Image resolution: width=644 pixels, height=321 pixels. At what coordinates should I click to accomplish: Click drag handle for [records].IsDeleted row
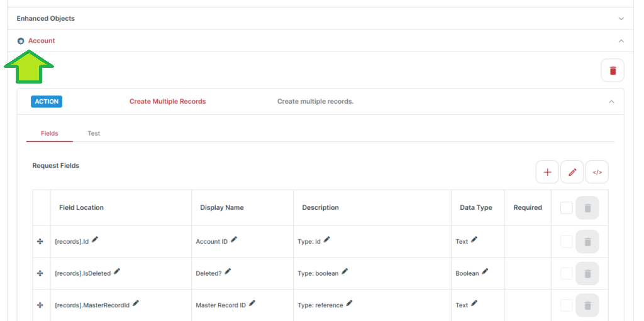(x=40, y=273)
